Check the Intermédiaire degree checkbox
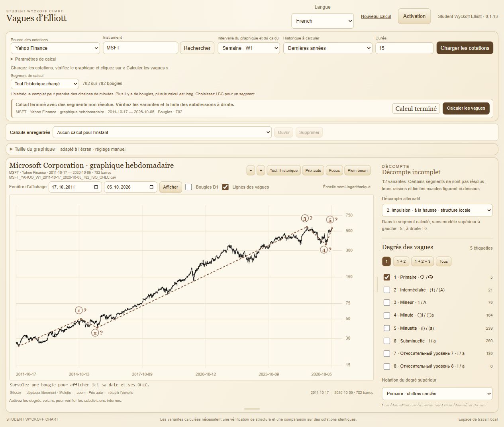Screen dimensions: 504x427 [386, 290]
